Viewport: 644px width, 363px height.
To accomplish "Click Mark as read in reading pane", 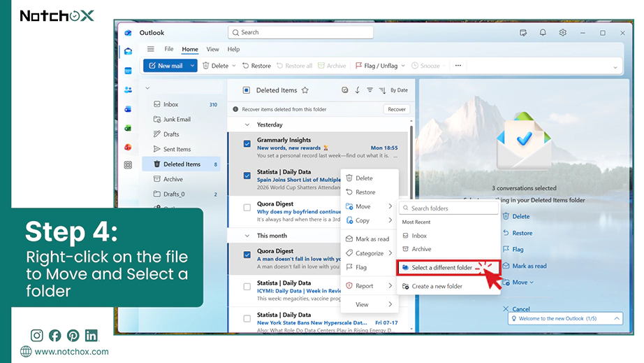I will click(x=525, y=266).
